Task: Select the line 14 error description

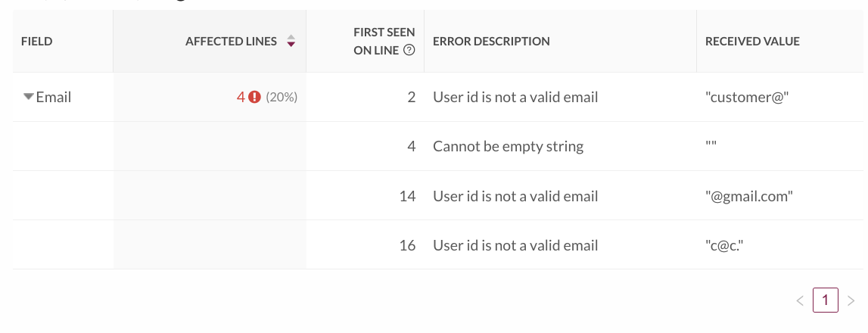Action: (x=515, y=196)
